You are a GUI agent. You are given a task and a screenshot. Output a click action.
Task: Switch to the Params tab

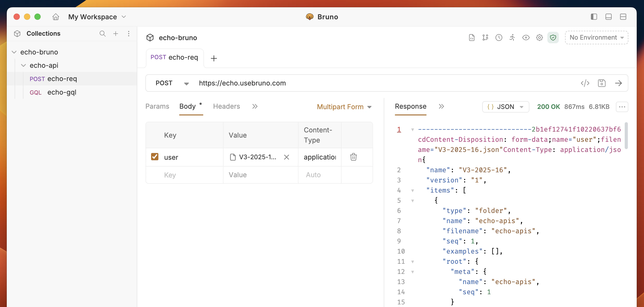(x=157, y=106)
